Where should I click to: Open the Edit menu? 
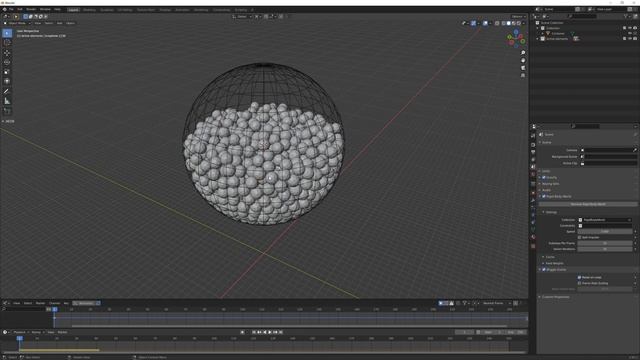click(20, 9)
